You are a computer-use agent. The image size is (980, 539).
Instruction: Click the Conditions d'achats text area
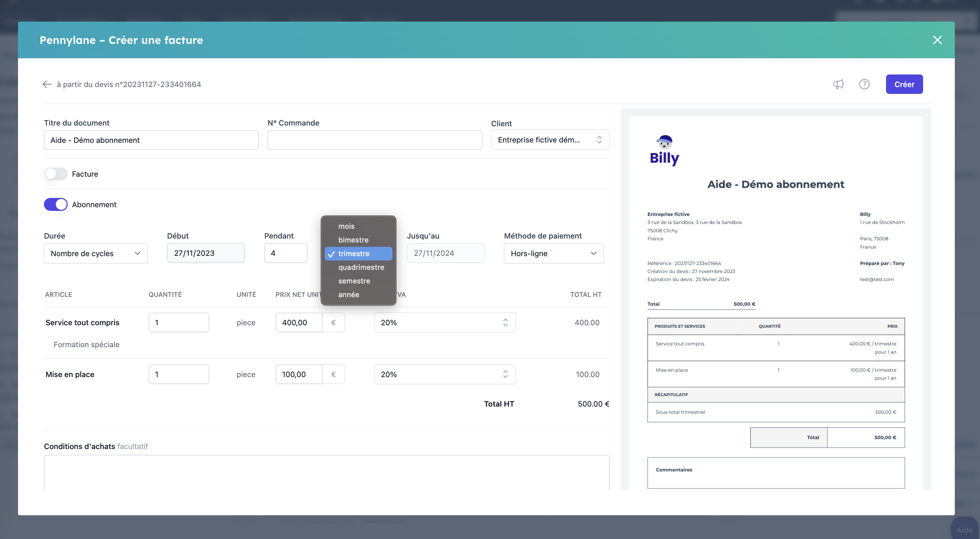327,472
